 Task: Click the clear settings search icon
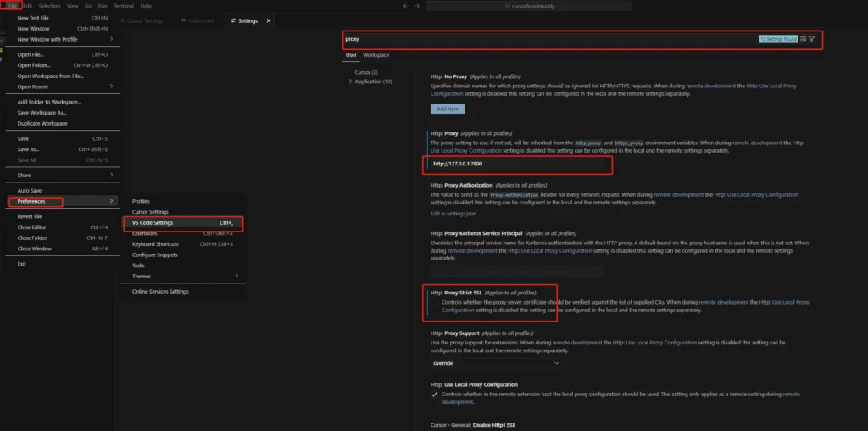804,39
